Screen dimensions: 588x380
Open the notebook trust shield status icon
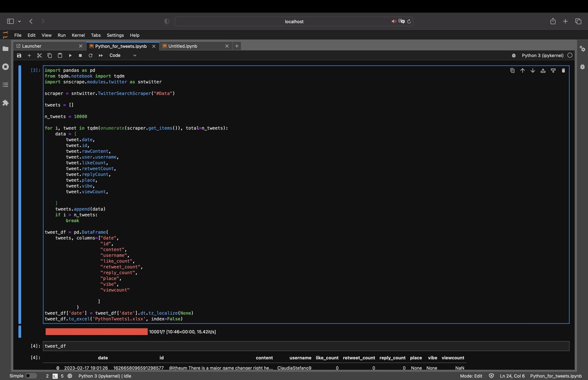491,376
